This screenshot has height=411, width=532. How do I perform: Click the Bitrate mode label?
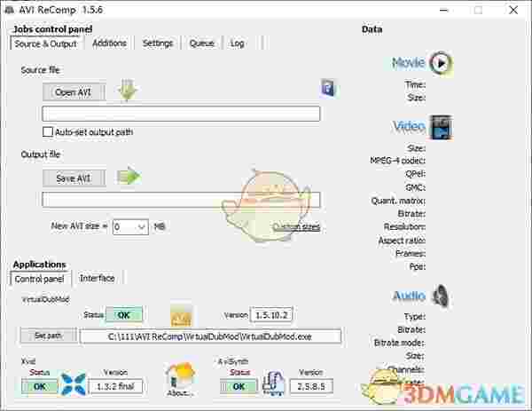399,343
